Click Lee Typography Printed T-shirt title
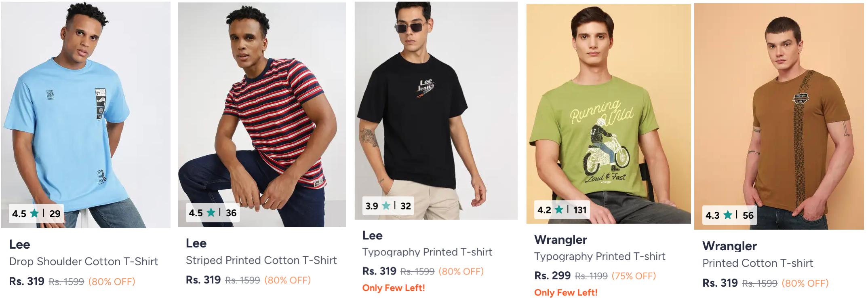 pyautogui.click(x=427, y=252)
